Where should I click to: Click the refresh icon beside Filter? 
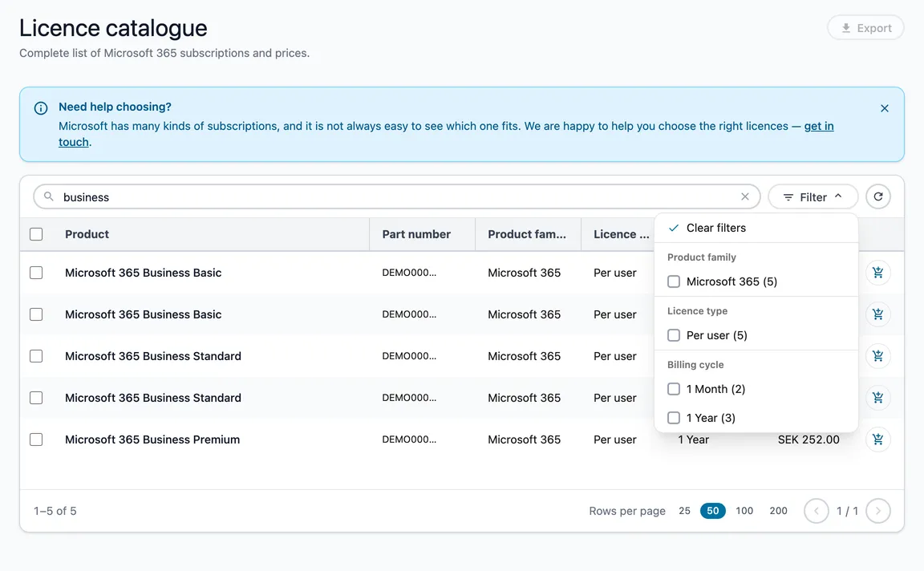[877, 196]
